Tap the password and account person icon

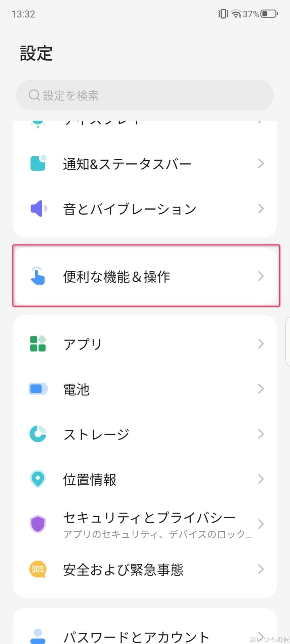[38, 636]
